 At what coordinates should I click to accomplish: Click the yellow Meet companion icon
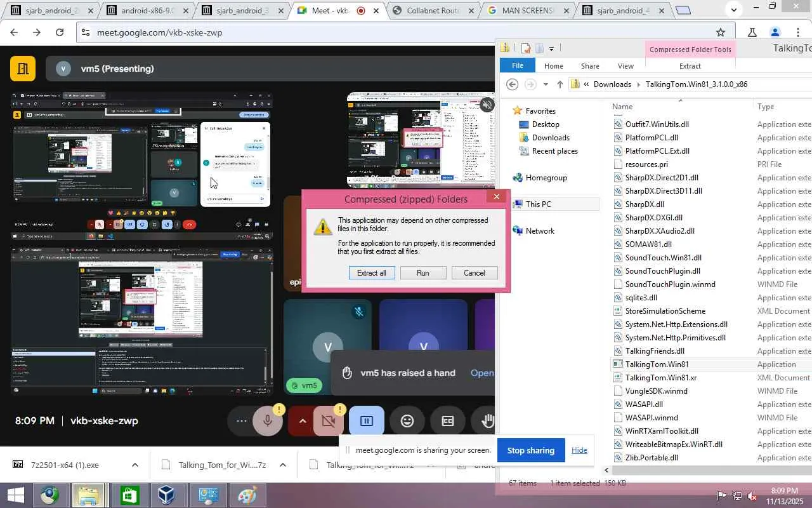(x=23, y=69)
